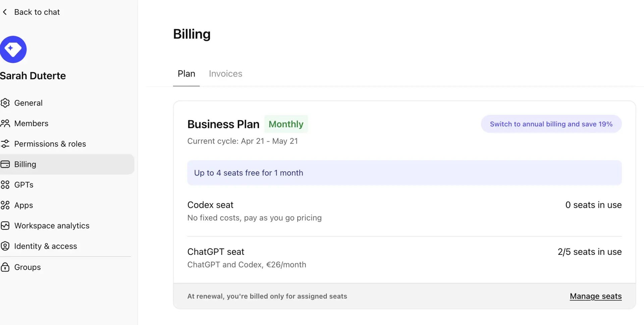
Task: Click the Billing card icon
Action: [x=5, y=164]
